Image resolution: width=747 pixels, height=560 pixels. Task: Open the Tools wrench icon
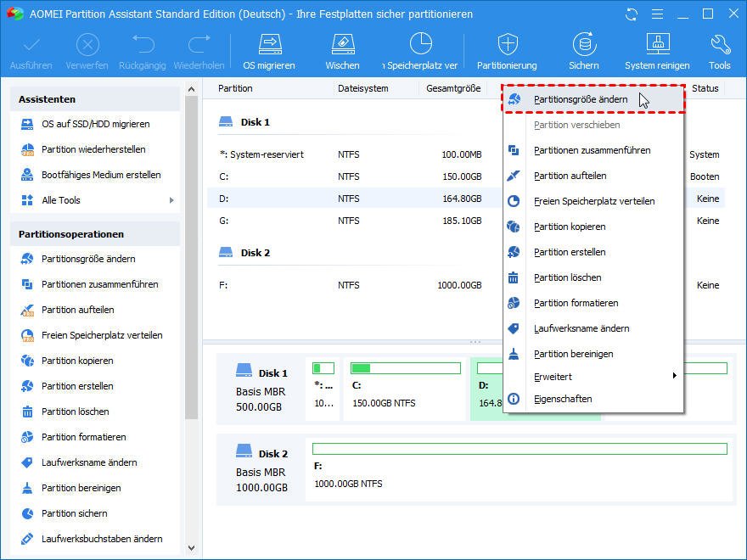click(x=719, y=45)
